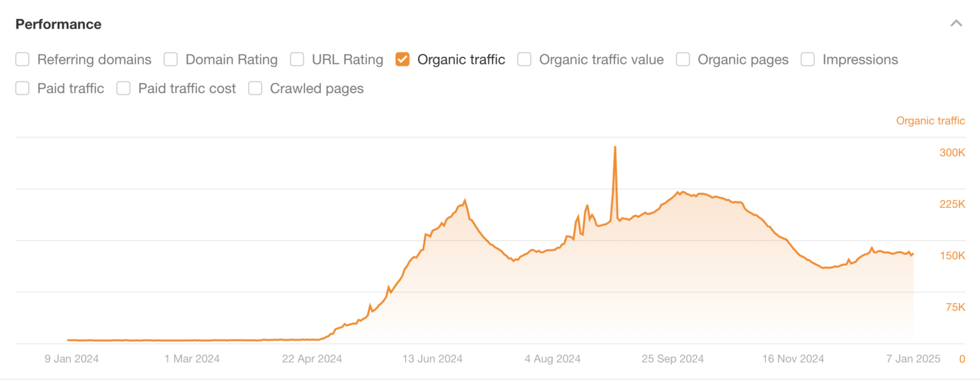The image size is (980, 391).
Task: Enable the Crawled pages checkbox
Action: (x=255, y=89)
